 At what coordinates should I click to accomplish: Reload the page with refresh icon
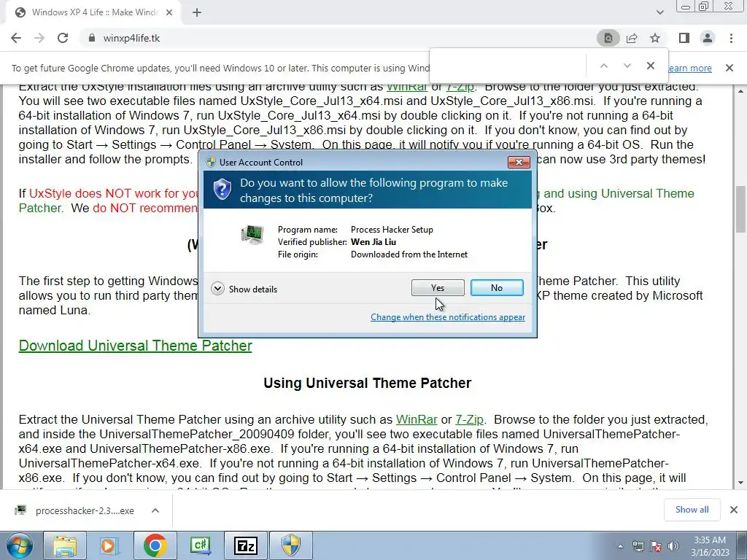click(63, 38)
